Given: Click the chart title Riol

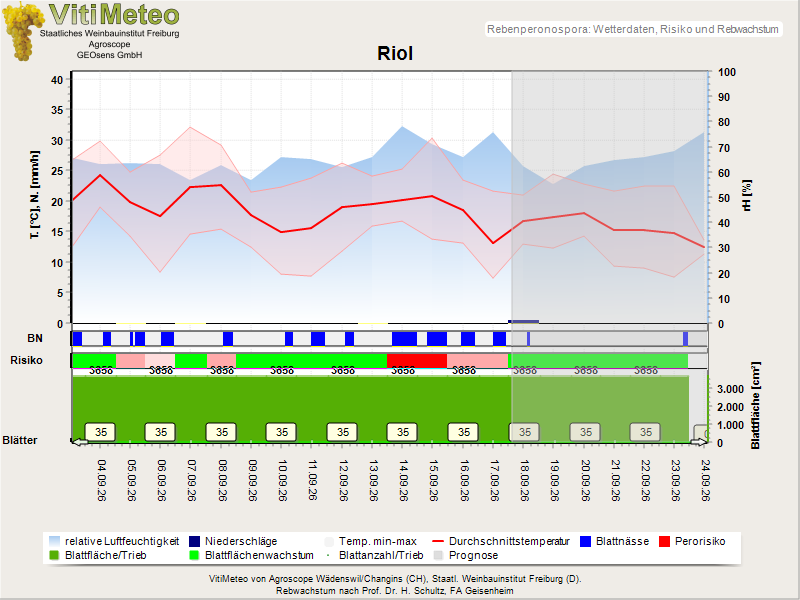Looking at the screenshot, I should click(395, 54).
